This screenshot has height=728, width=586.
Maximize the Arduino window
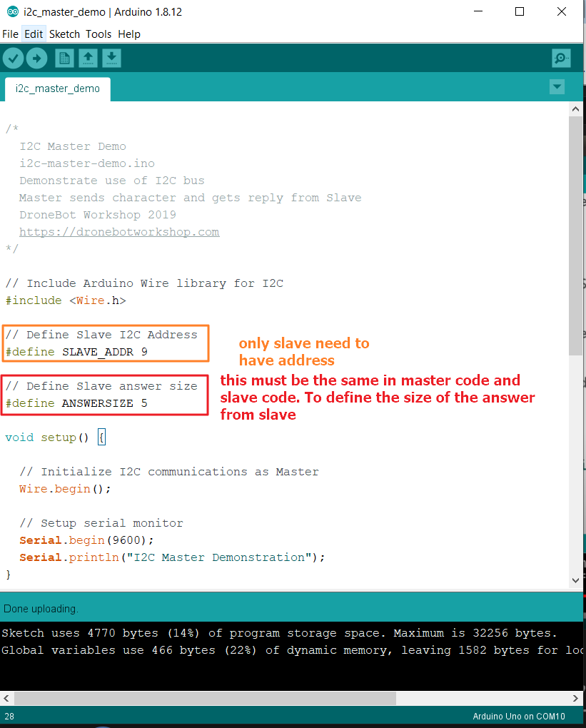(520, 11)
